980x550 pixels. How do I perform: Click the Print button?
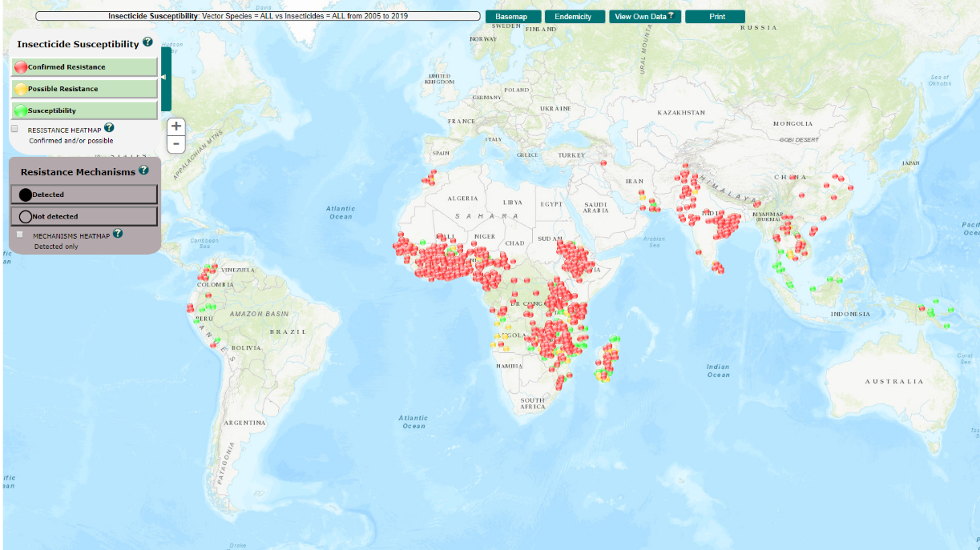pyautogui.click(x=715, y=17)
